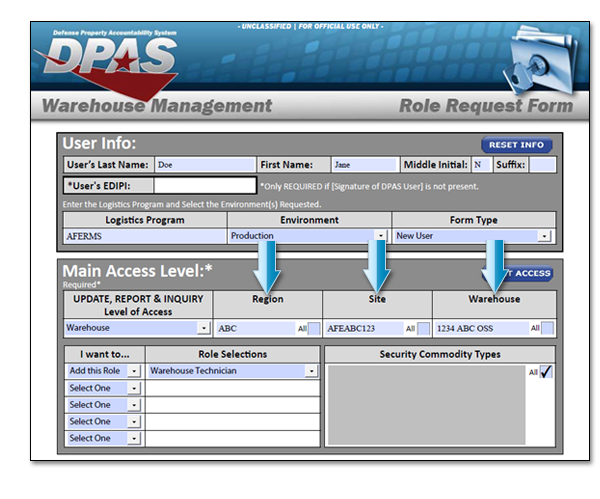Click the empty role field beside first Select One
600x499 pixels.
tap(233, 388)
